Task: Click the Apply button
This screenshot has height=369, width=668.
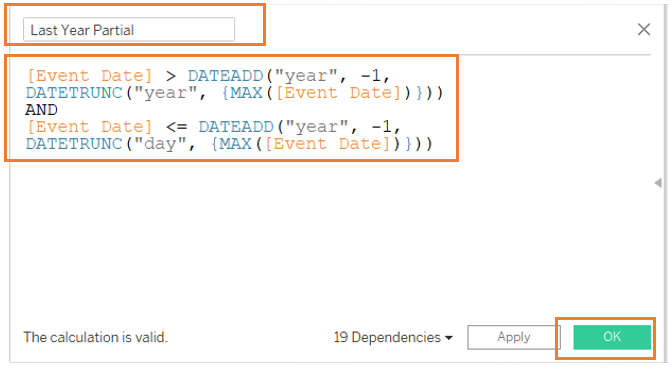Action: [x=513, y=337]
